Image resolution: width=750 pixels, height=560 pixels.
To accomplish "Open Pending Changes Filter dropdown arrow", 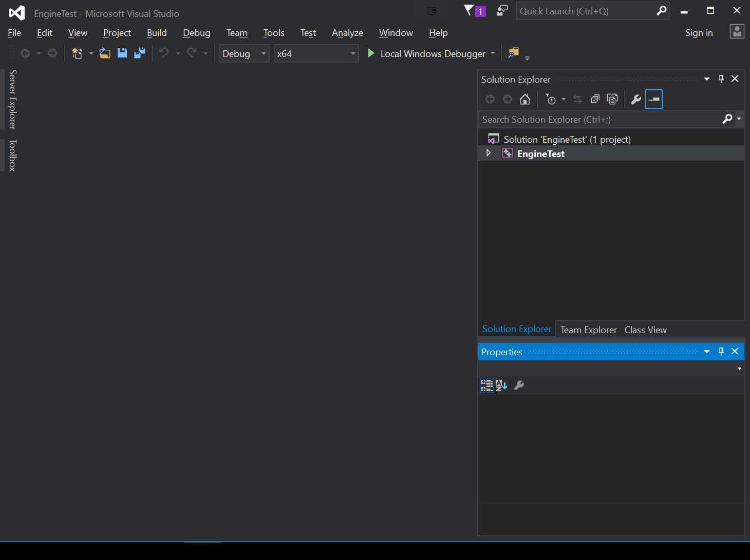I will click(x=564, y=99).
